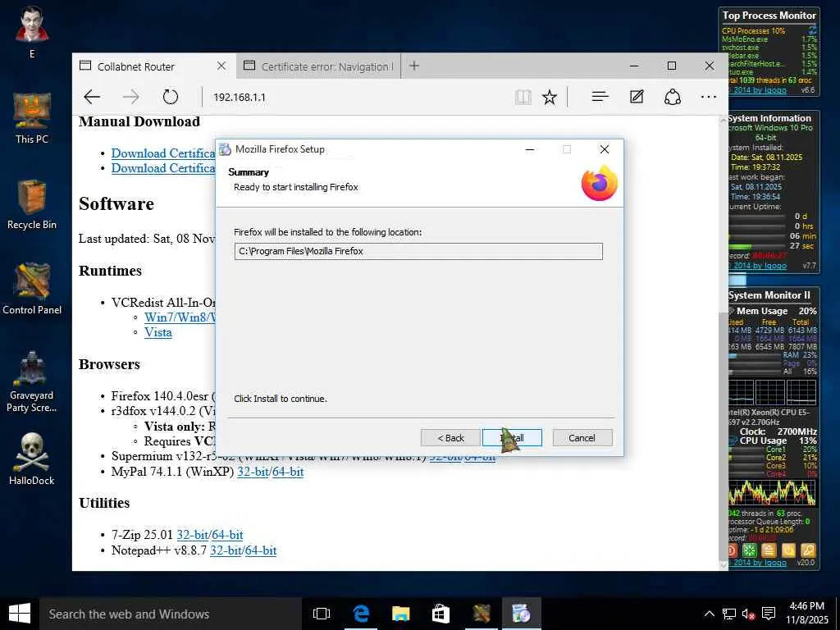This screenshot has height=630, width=840.
Task: Download 7-Zip 32-bit
Action: (192, 535)
